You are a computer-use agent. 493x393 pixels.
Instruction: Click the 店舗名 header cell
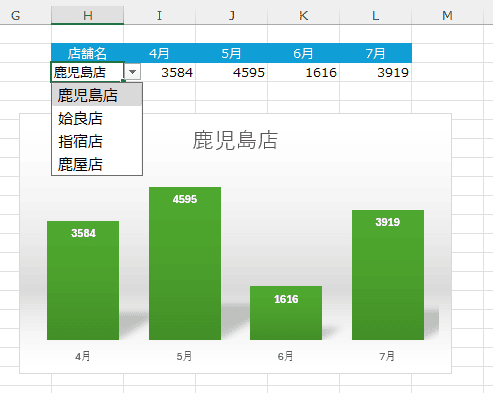pyautogui.click(x=87, y=53)
